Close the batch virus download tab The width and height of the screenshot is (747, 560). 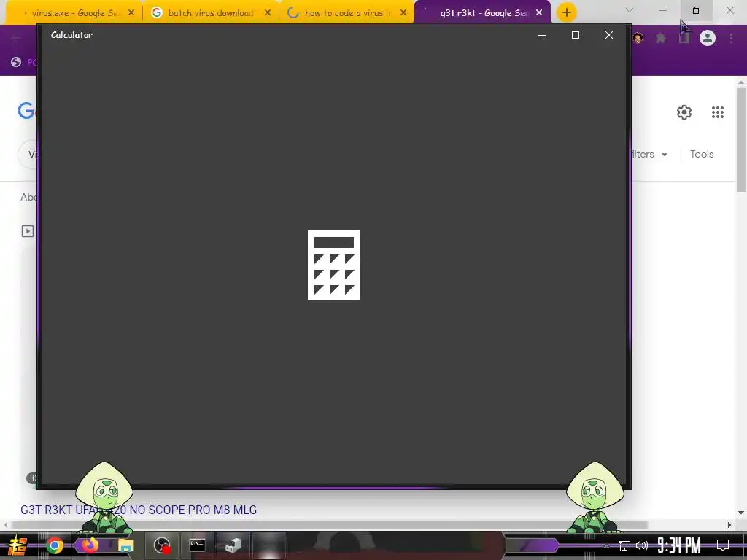[268, 13]
